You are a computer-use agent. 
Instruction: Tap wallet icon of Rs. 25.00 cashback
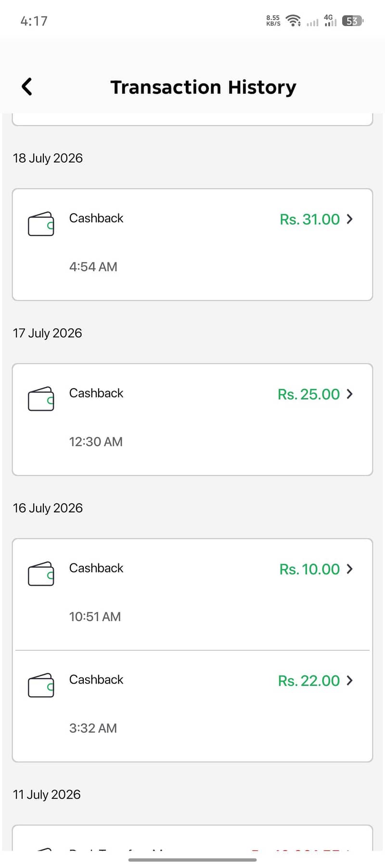(x=41, y=399)
